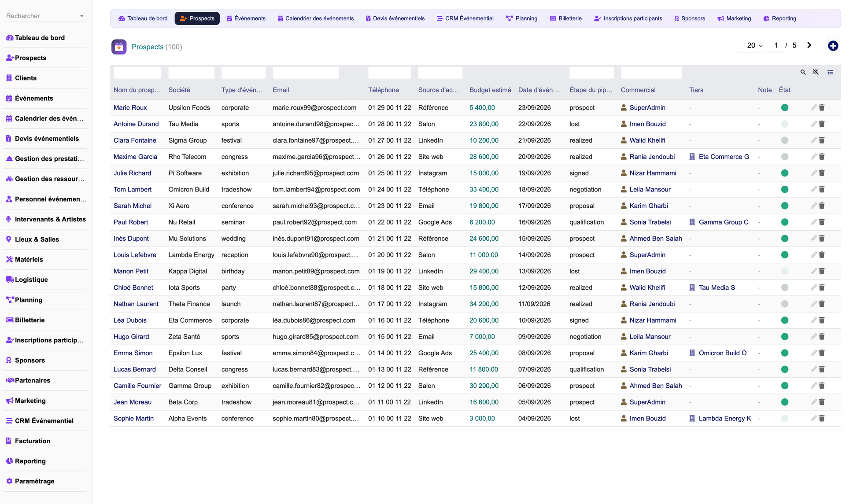This screenshot has height=504, width=857.
Task: Open the sidebar Rechercher dropdown
Action: tap(45, 16)
